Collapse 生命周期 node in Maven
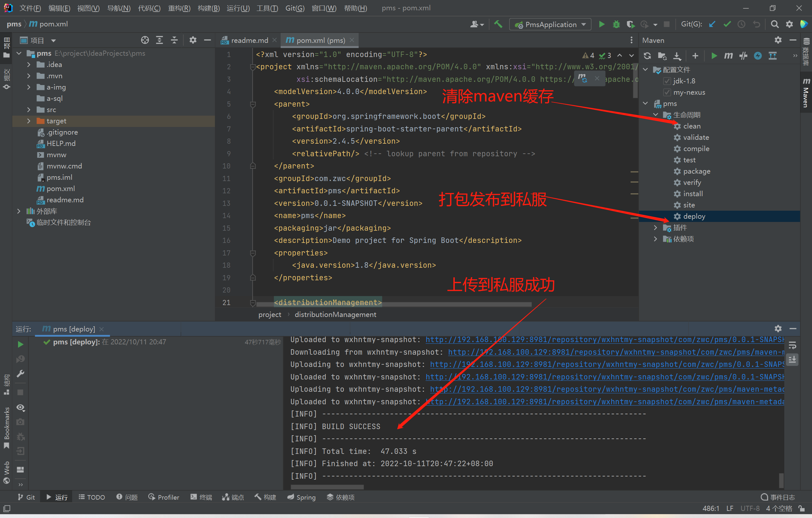Image resolution: width=812 pixels, height=518 pixels. pyautogui.click(x=655, y=115)
